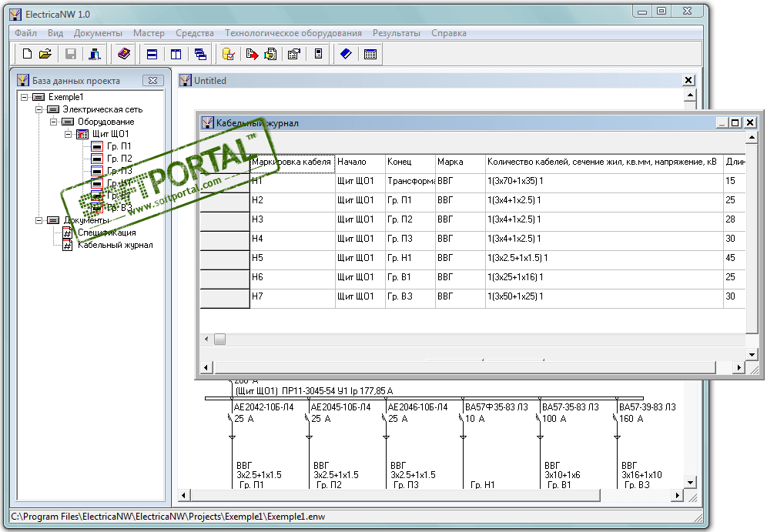
Task: Click the grayed-out save diskette icon
Action: click(x=71, y=54)
